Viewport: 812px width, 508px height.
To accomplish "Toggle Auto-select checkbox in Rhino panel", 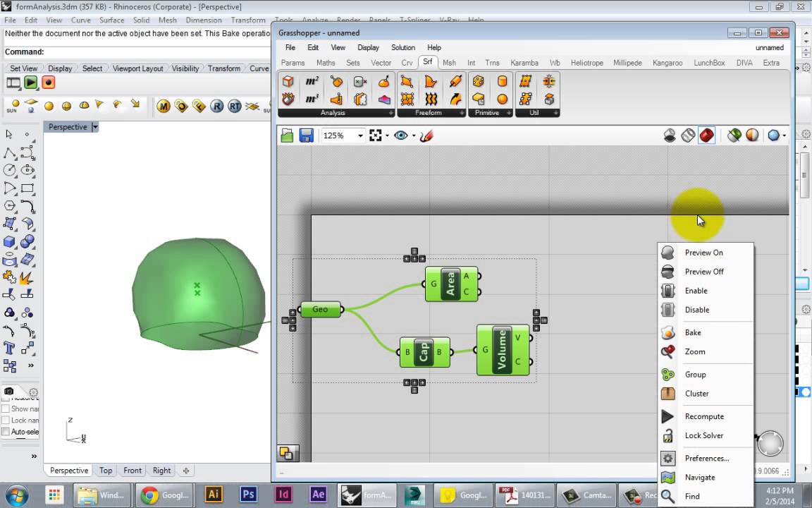I will (6, 432).
